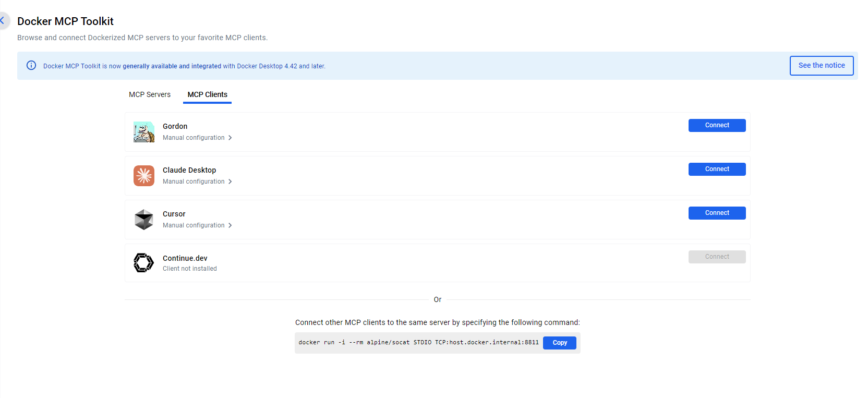Connect the Claude Desktop client
This screenshot has height=398, width=868.
coord(717,169)
